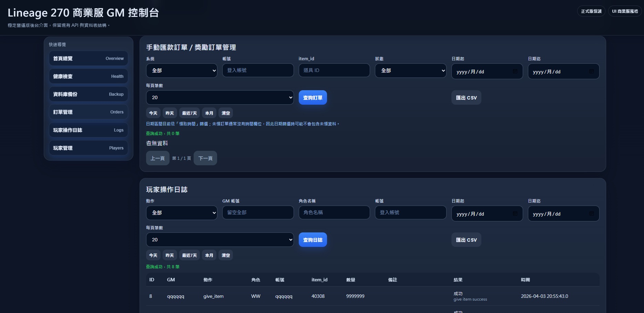Screen dimensions: 644x313
Task: Click the 查無資料 message
Action: coord(157,143)
